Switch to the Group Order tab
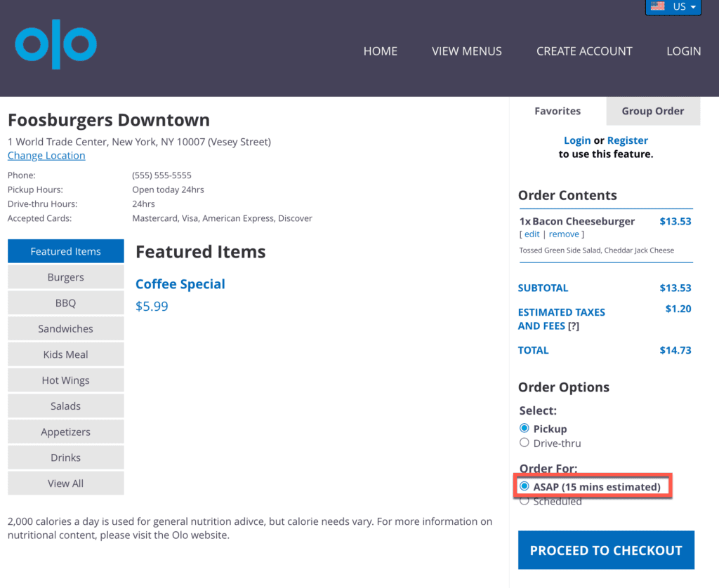Image resolution: width=719 pixels, height=588 pixels. click(x=652, y=111)
